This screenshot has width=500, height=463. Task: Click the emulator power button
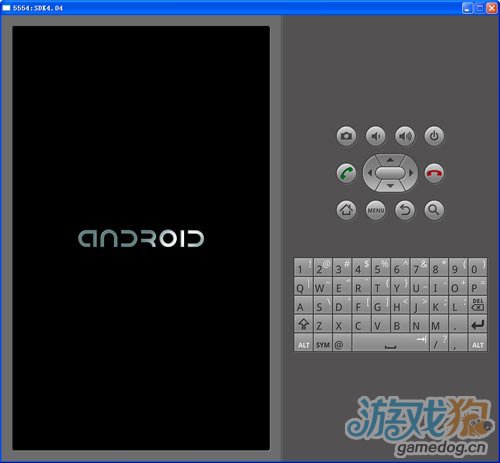click(434, 136)
